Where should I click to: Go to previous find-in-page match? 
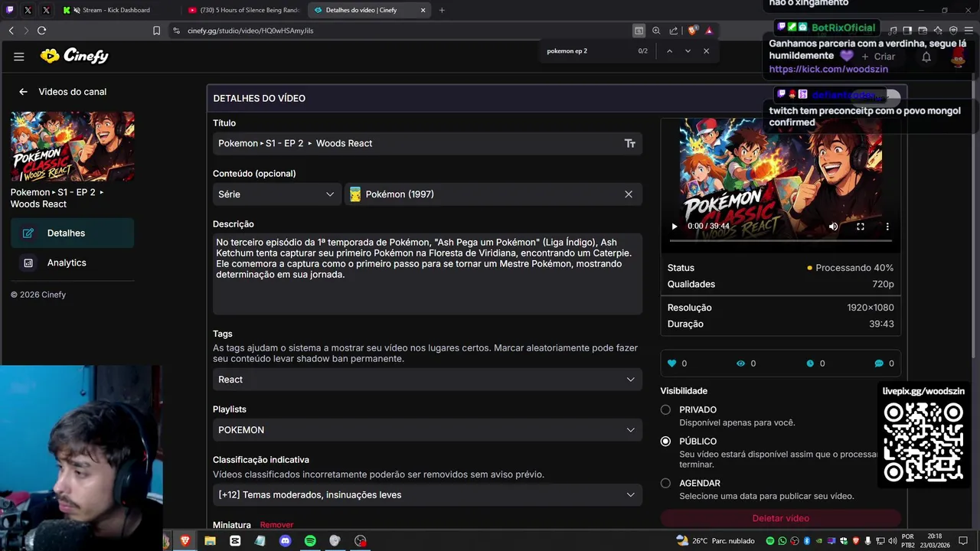click(669, 51)
